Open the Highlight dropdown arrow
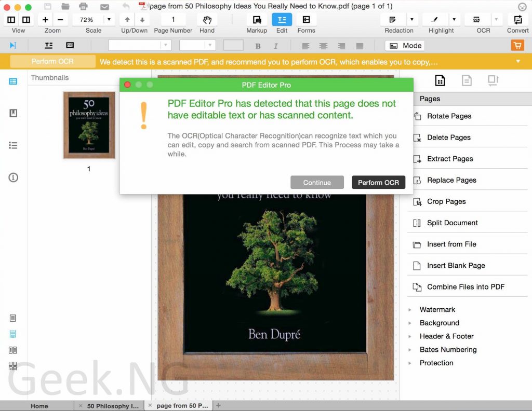 (454, 20)
